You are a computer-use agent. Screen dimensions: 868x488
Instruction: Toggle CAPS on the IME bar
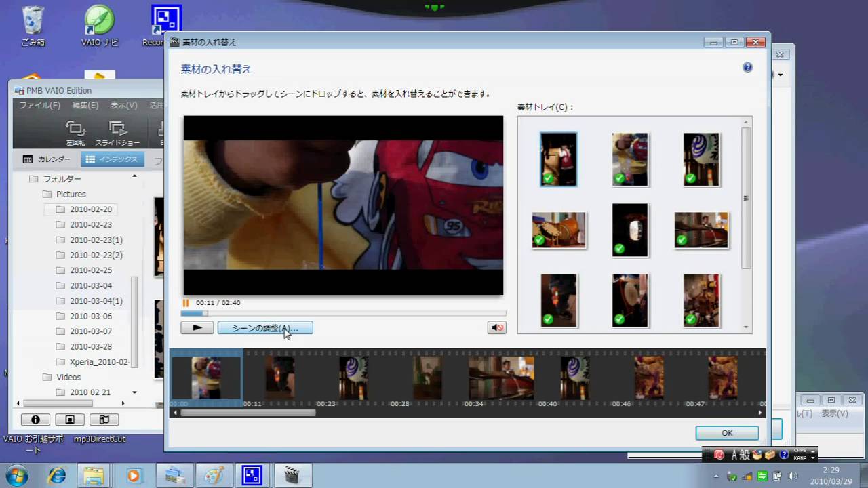(x=800, y=451)
